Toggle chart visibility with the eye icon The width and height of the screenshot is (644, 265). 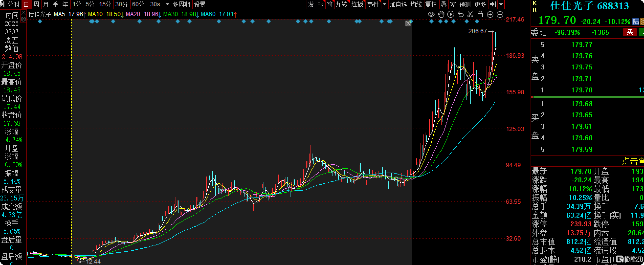(x=431, y=14)
